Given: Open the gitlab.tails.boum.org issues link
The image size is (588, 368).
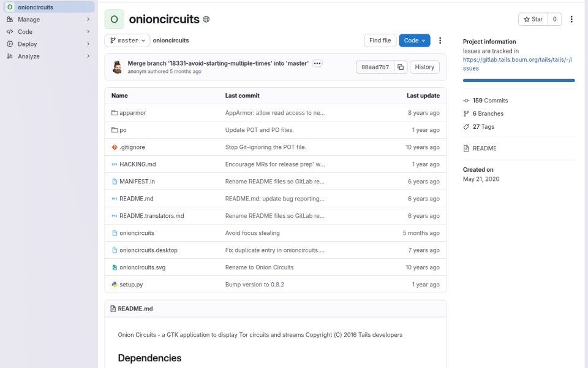Looking at the screenshot, I should [517, 64].
